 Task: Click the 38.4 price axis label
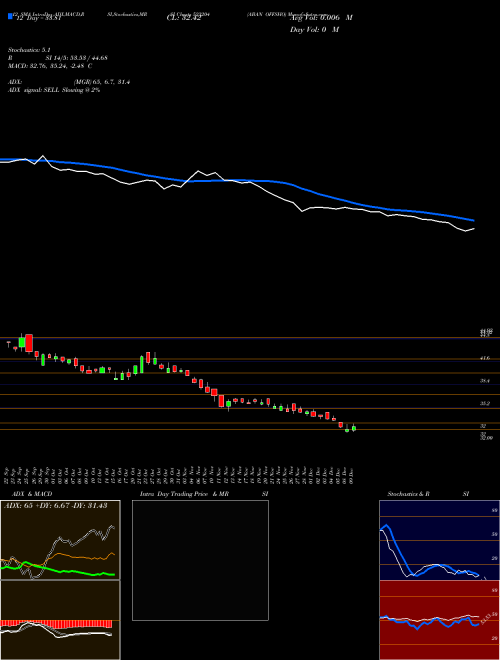[x=485, y=381]
